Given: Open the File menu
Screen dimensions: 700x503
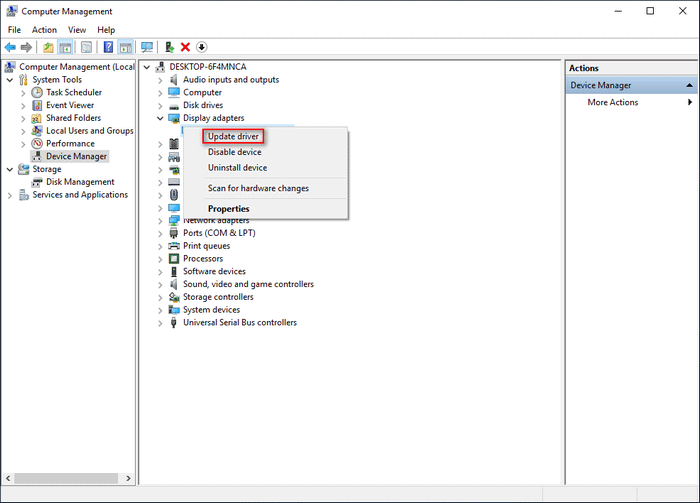Looking at the screenshot, I should point(14,30).
